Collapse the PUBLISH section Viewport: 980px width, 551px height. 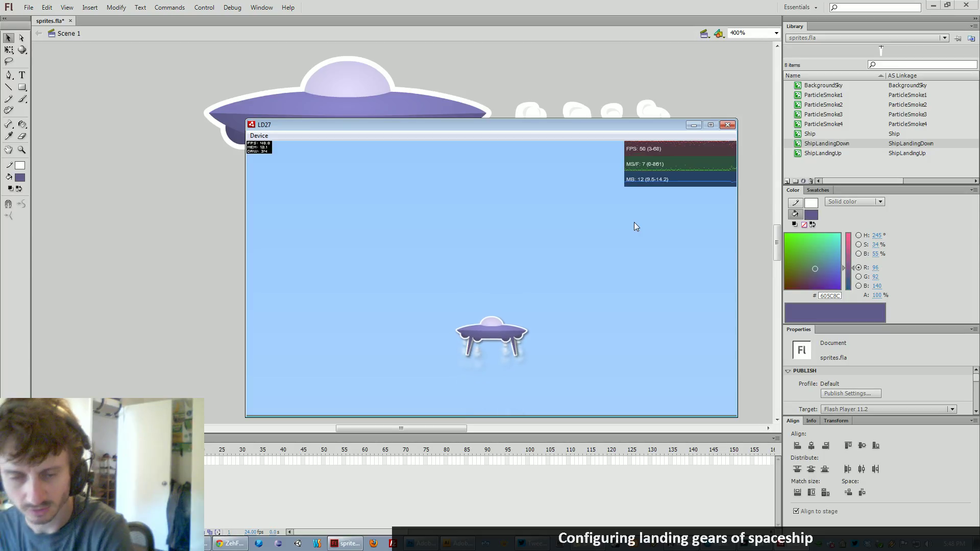tap(788, 371)
